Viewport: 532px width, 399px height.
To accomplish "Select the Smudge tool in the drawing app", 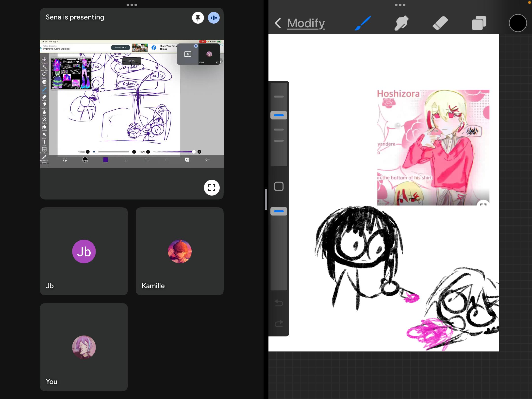I will click(x=401, y=23).
